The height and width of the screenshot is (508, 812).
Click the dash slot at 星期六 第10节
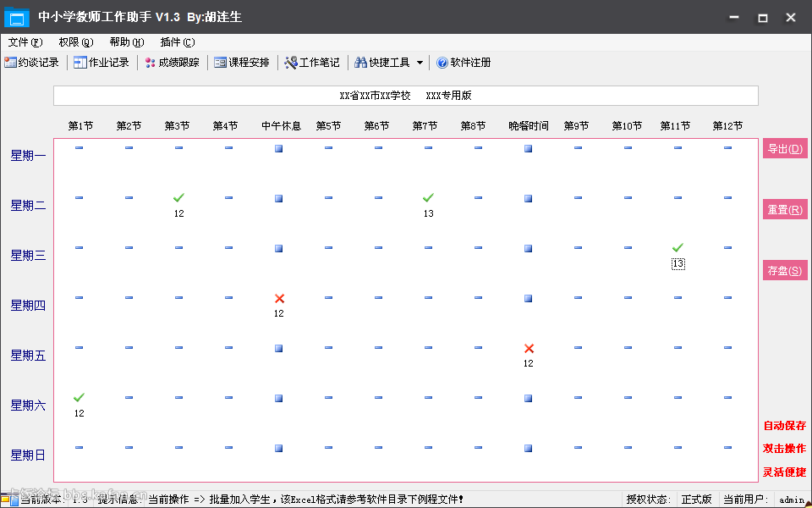click(x=628, y=398)
